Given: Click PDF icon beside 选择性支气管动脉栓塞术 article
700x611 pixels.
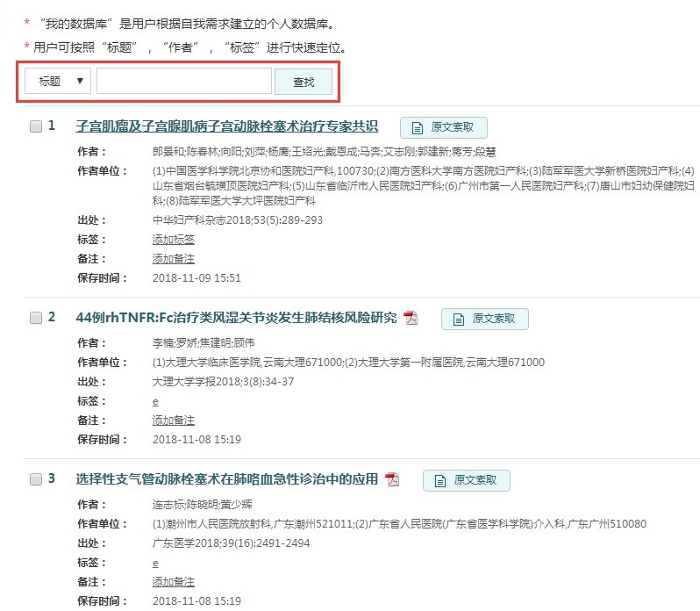Looking at the screenshot, I should 392,479.
